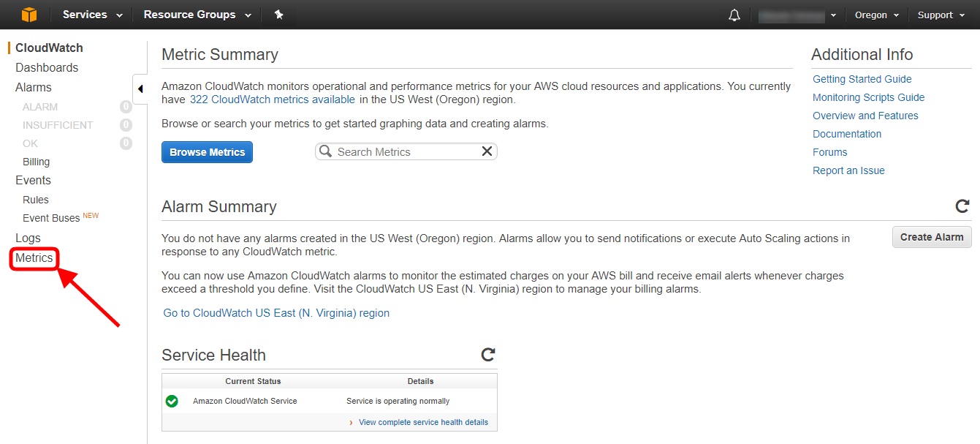
Task: Clear the Search Metrics field with X
Action: pyautogui.click(x=487, y=151)
